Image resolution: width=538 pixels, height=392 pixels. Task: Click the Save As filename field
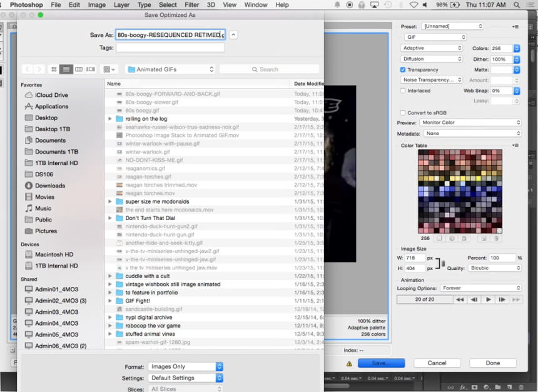[171, 34]
